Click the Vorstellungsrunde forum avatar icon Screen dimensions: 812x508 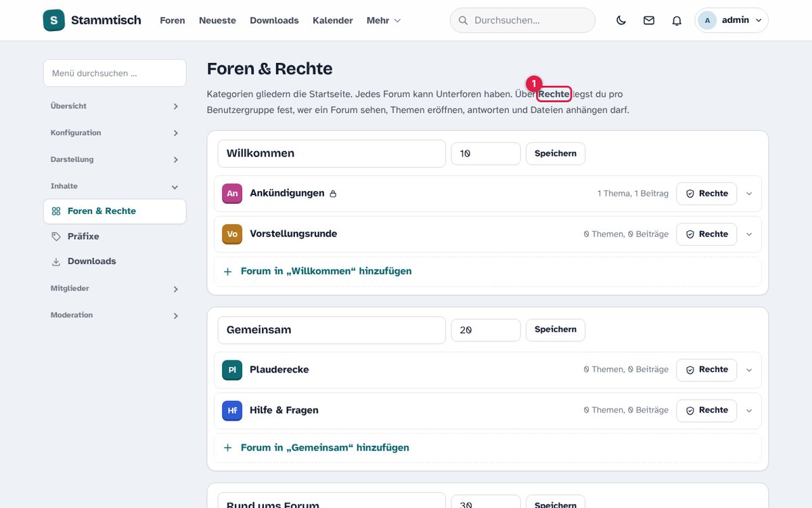click(232, 234)
